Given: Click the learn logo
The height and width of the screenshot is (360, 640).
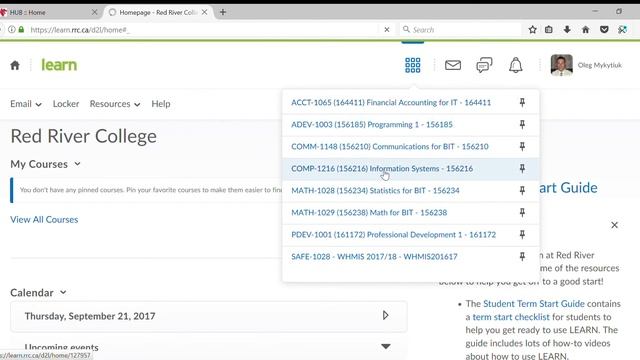Looking at the screenshot, I should coord(59,65).
